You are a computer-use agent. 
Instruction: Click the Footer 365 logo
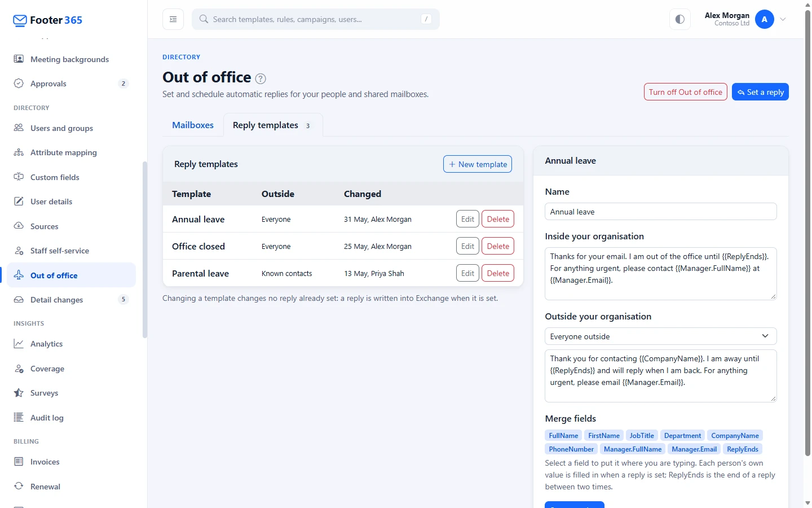pyautogui.click(x=48, y=20)
